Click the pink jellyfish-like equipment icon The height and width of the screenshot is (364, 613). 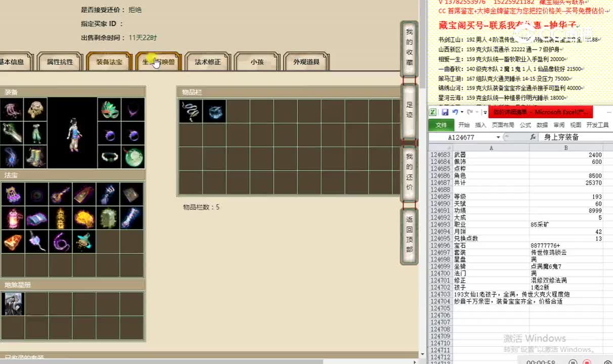pos(12,109)
